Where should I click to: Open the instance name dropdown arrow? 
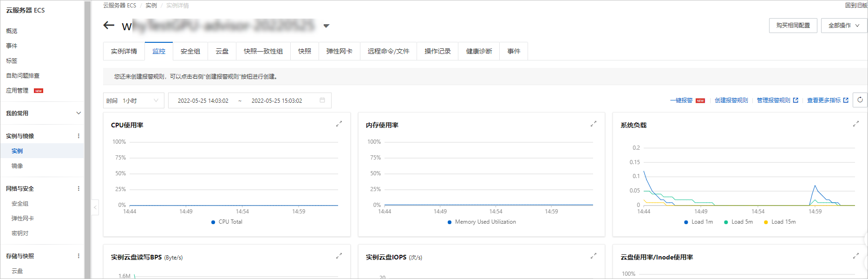(326, 26)
